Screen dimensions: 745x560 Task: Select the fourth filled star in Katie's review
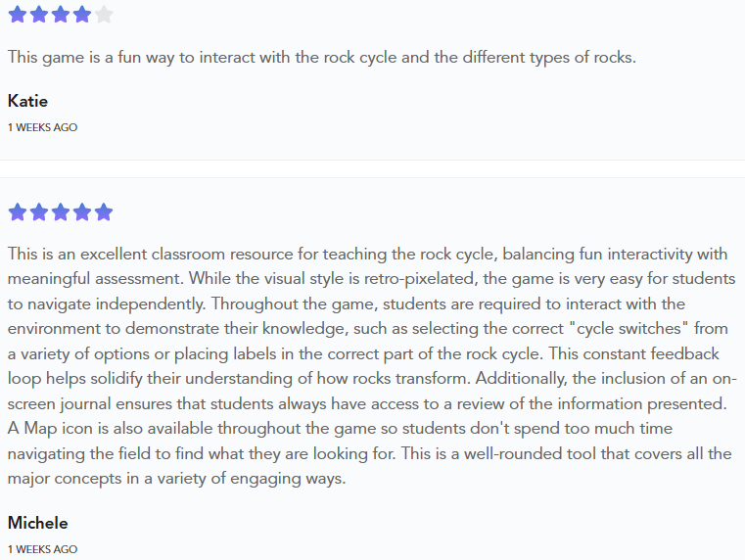82,15
